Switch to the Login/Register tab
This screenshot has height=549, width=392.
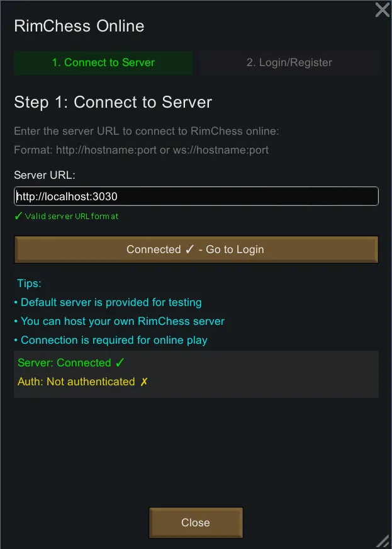coord(289,62)
